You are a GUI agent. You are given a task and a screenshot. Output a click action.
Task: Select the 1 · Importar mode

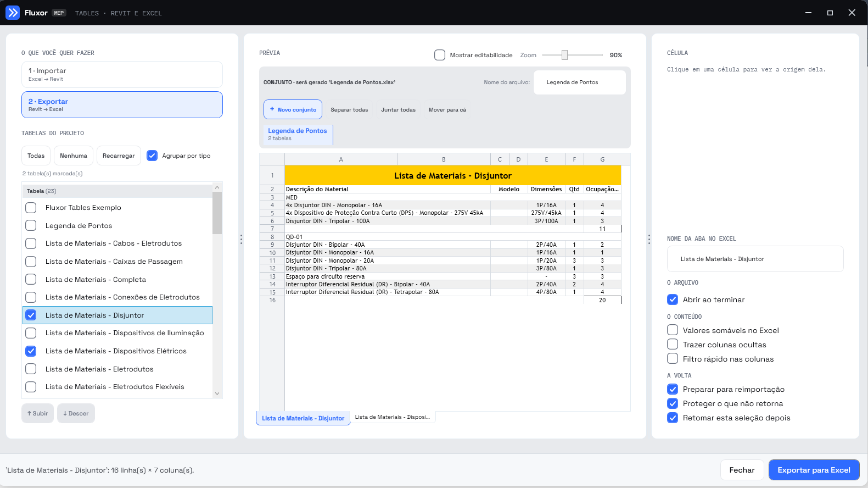tap(122, 74)
